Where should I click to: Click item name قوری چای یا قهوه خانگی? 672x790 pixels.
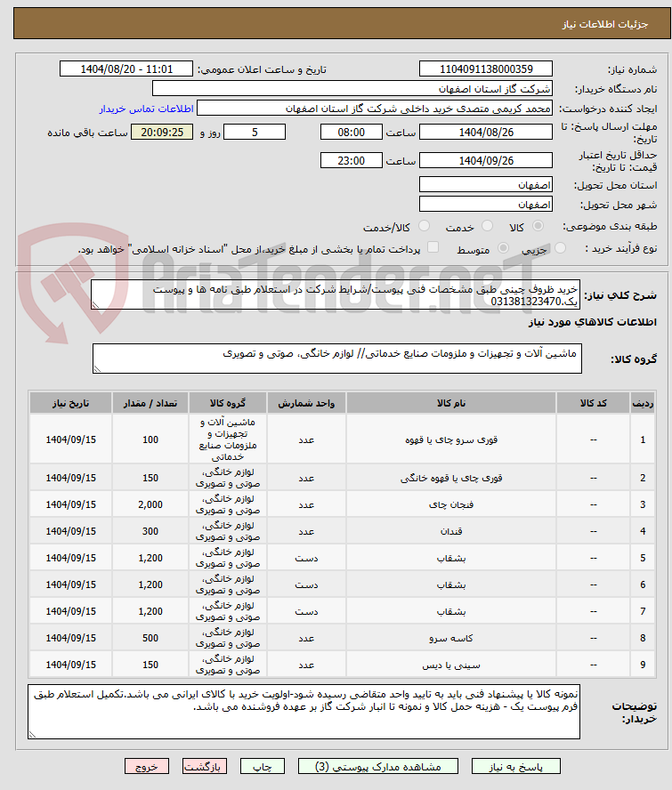tap(451, 478)
